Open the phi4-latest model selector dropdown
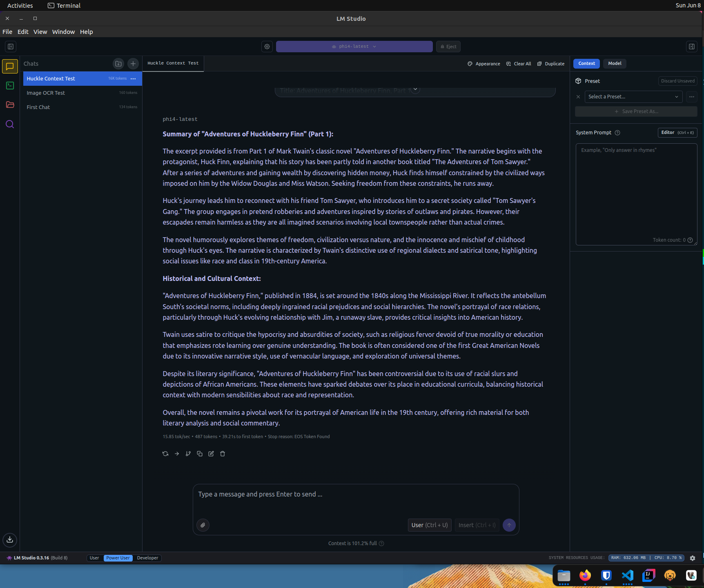This screenshot has height=588, width=704. point(354,47)
